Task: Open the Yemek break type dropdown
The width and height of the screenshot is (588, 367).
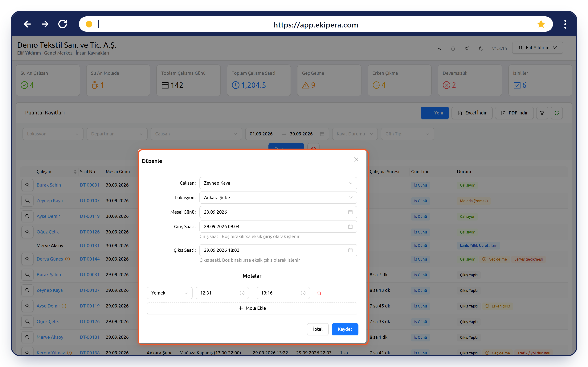Action: pyautogui.click(x=169, y=293)
